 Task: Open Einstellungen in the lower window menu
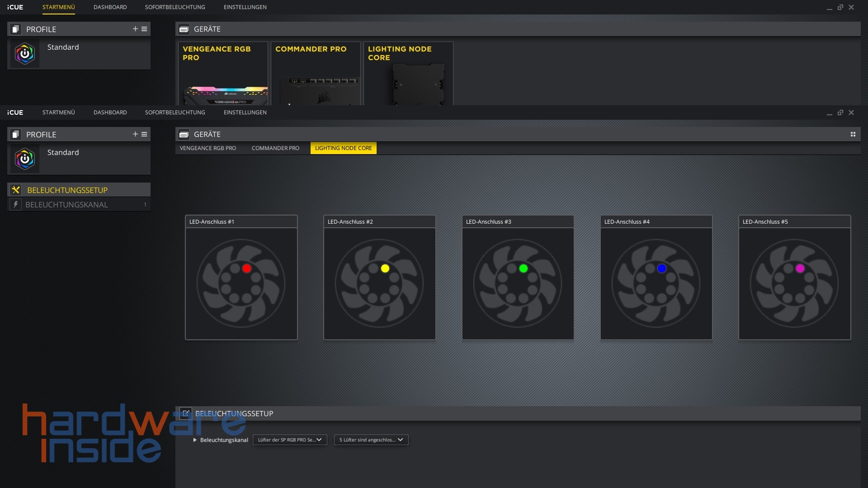(245, 113)
